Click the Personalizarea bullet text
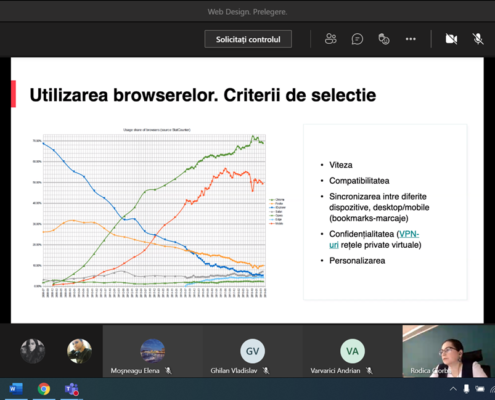 pyautogui.click(x=357, y=261)
